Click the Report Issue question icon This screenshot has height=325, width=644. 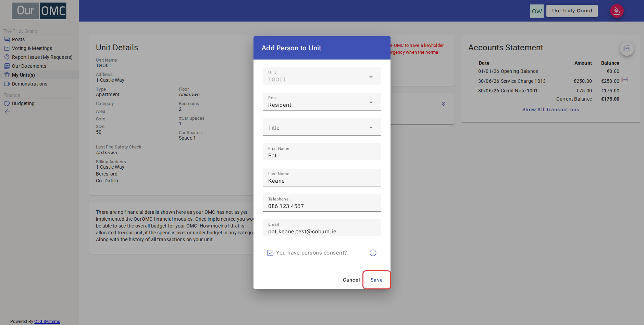coord(7,57)
